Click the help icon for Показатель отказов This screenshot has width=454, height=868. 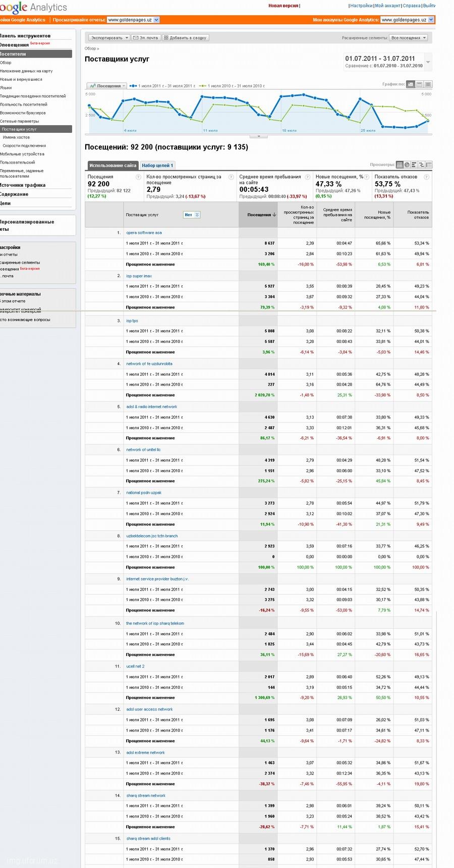click(x=426, y=177)
